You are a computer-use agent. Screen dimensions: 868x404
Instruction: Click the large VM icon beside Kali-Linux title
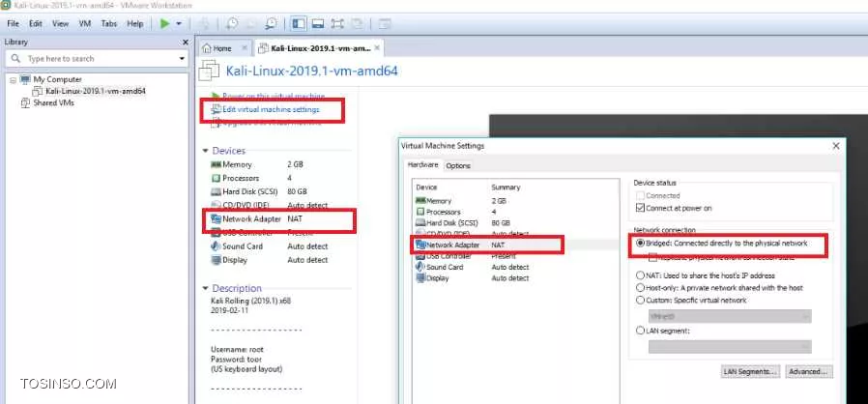pos(209,71)
